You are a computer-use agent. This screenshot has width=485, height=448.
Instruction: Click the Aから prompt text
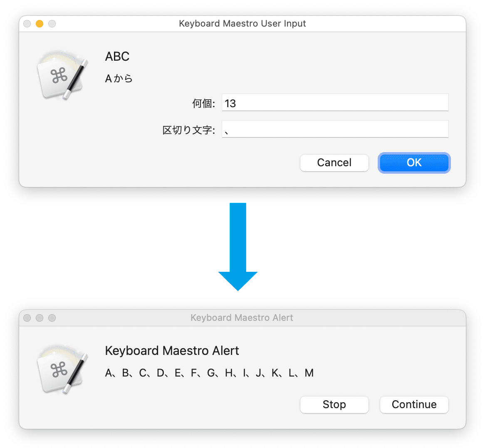119,79
